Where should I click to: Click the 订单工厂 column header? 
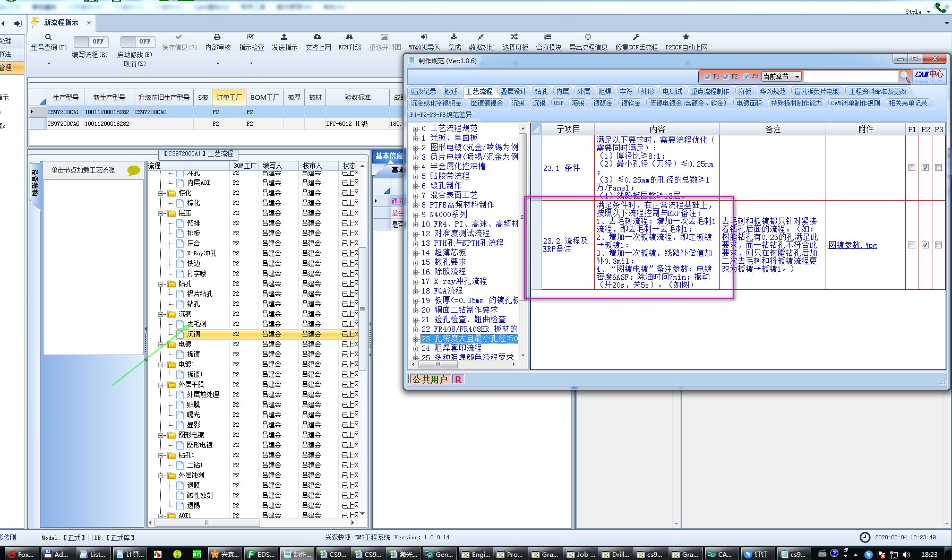point(229,98)
